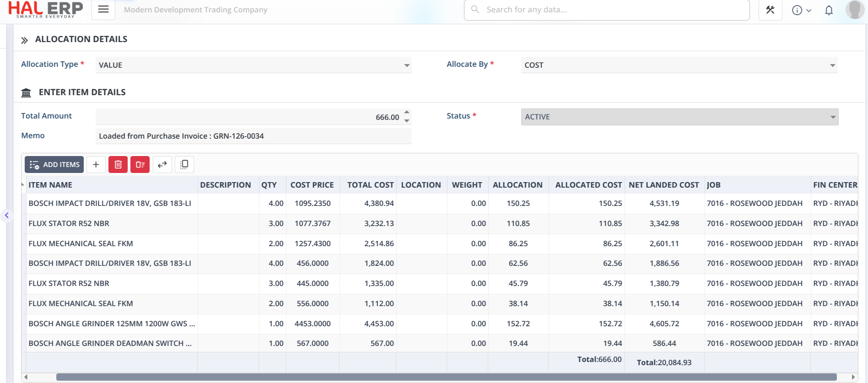Click the horizontal table scrollbar

pyautogui.click(x=446, y=377)
